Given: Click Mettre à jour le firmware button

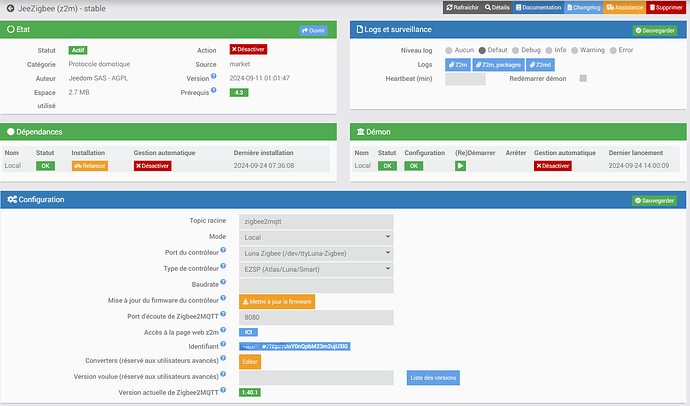Looking at the screenshot, I should (277, 302).
